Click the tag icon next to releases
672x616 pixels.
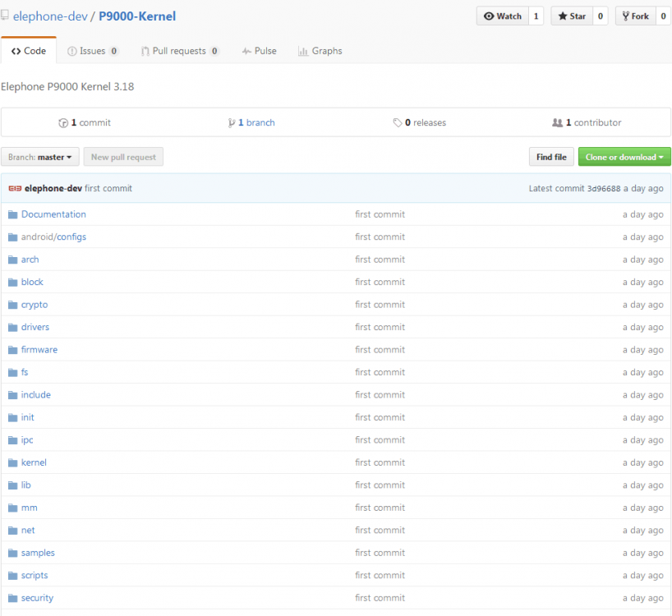pos(398,123)
